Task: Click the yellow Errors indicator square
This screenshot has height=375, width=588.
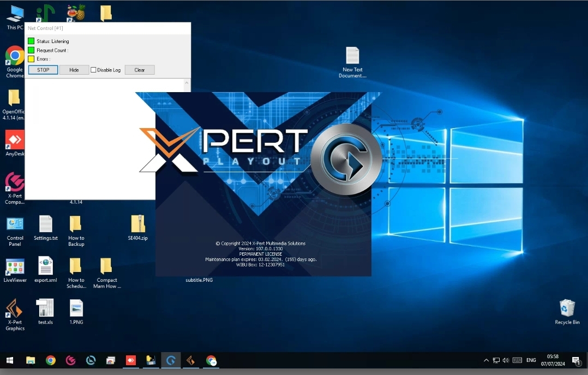Action: (x=31, y=59)
